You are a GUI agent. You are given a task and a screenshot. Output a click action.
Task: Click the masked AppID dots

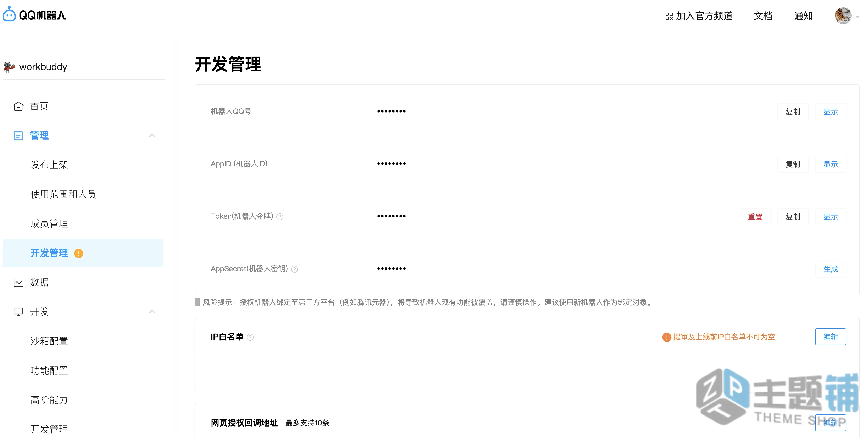pos(392,164)
